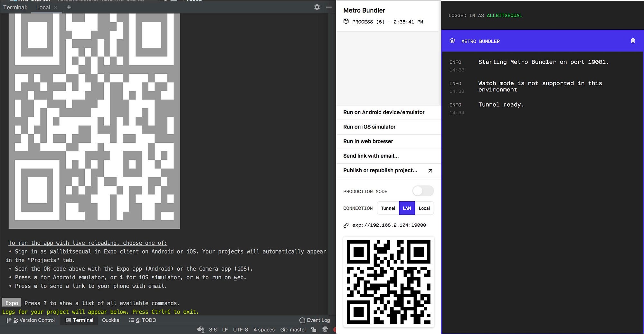Run on iOS simulator
Viewport: 644px width, 334px height.
pyautogui.click(x=388, y=127)
